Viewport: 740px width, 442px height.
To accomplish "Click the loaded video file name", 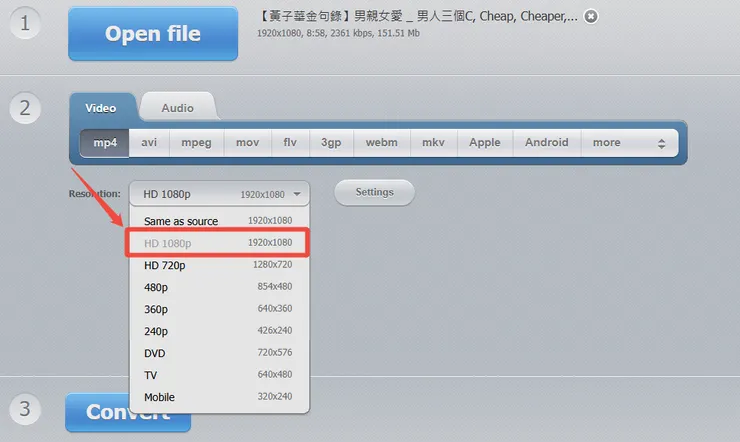I will point(418,17).
